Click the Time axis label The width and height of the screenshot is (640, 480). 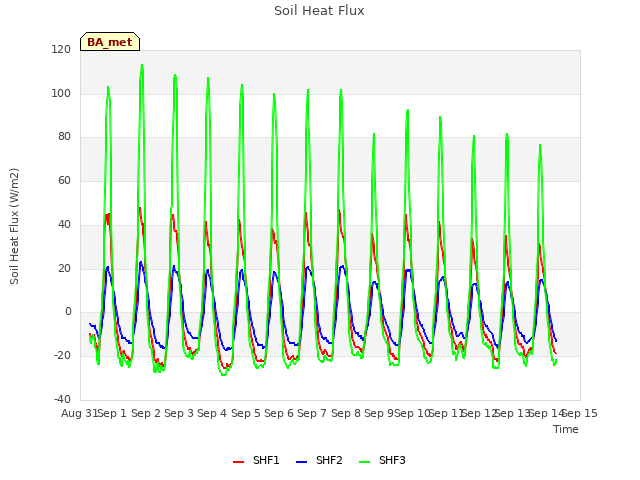tap(566, 429)
